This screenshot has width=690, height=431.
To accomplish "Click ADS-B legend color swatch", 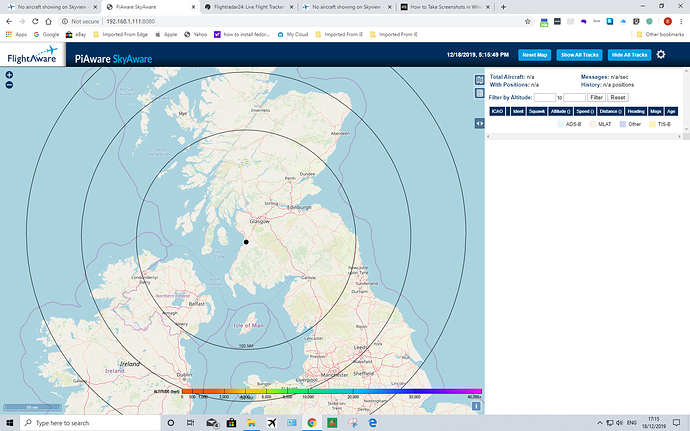I will 560,124.
